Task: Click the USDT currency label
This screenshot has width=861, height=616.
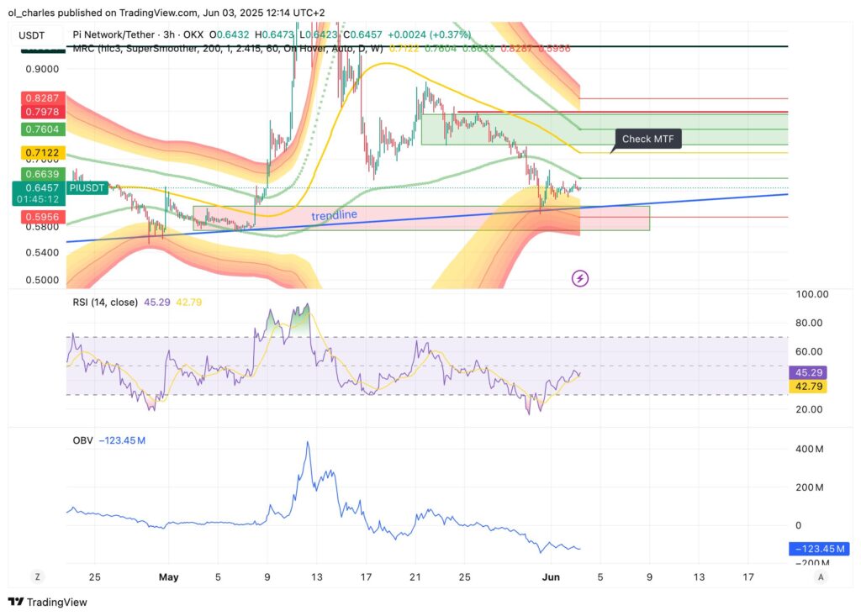Action: point(34,33)
